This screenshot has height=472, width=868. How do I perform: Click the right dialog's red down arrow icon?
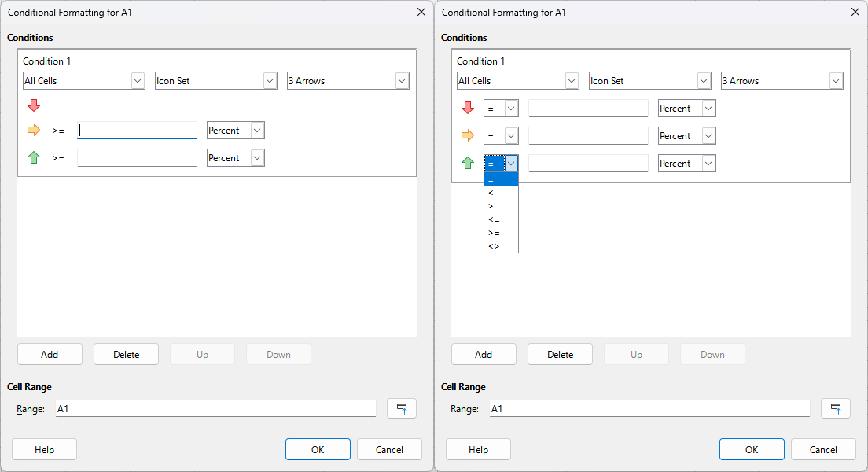tap(467, 108)
